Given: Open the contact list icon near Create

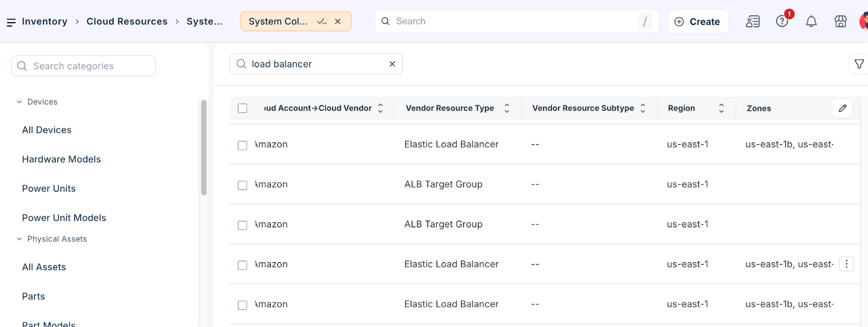Looking at the screenshot, I should pyautogui.click(x=752, y=22).
